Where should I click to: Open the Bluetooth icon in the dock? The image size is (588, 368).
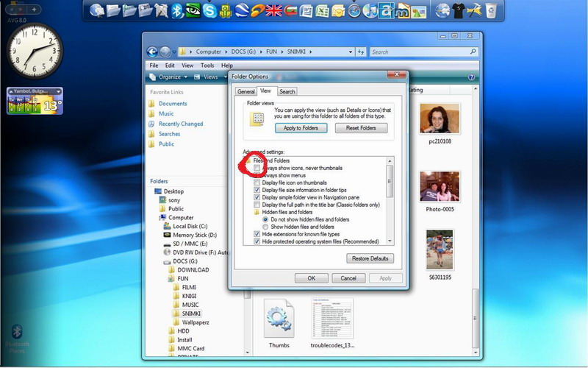coord(177,10)
